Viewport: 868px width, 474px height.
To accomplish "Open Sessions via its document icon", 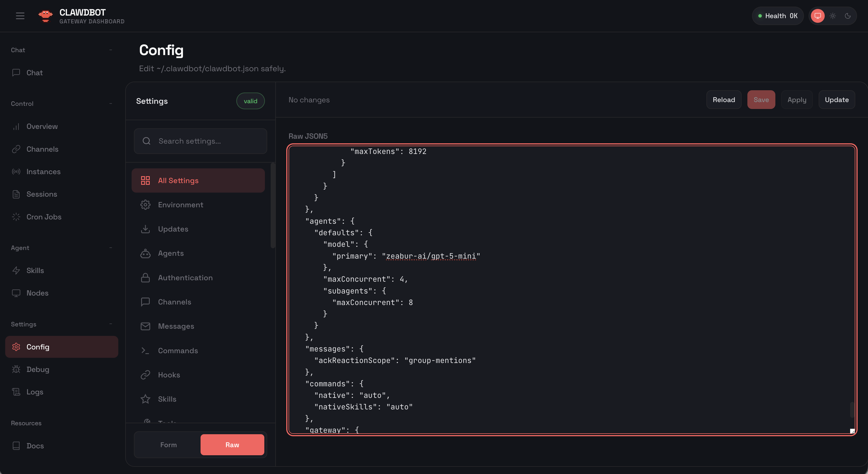I will [16, 194].
